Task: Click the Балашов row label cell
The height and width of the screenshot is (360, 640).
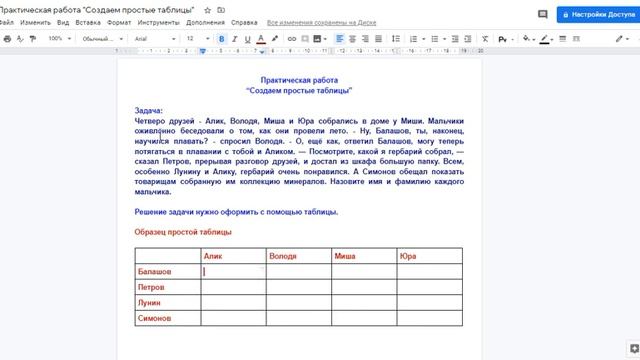Action: (168, 271)
